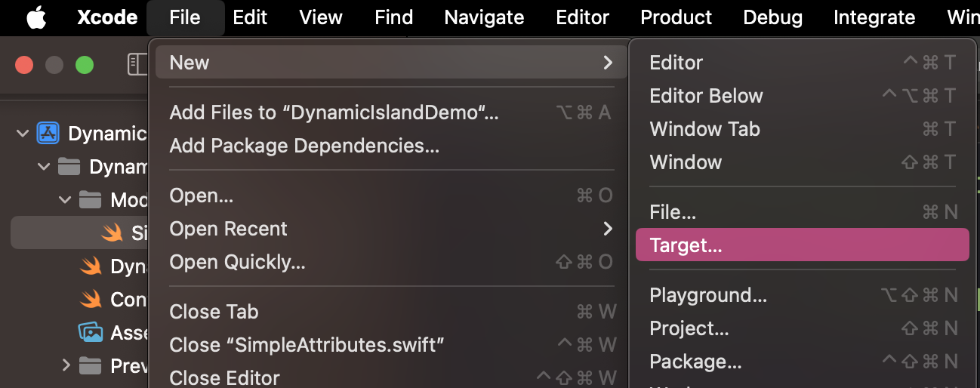The width and height of the screenshot is (980, 388).
Task: Select the Mod… folder icon
Action: (91, 199)
